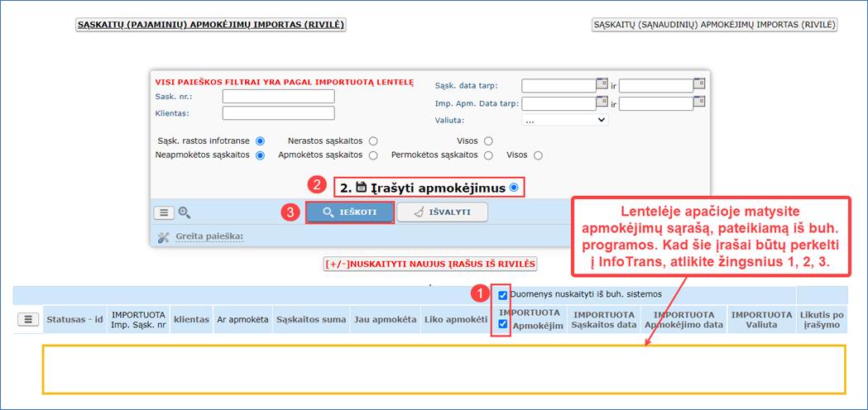The image size is (868, 410).
Task: Click second Imp. Apm. Data tarp field
Action: pos(656,103)
